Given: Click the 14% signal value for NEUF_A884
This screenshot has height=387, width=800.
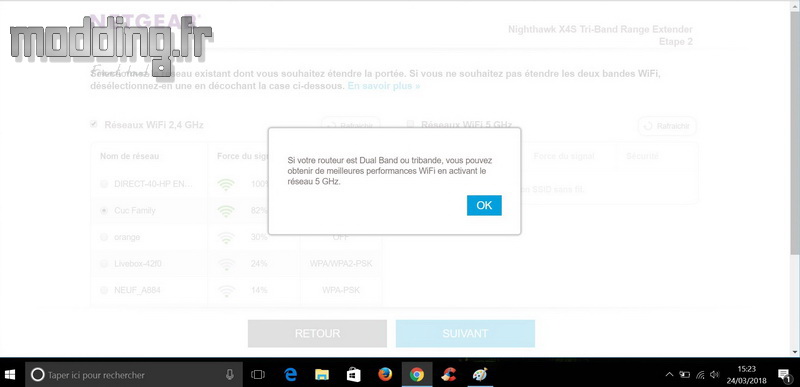Looking at the screenshot, I should (259, 290).
